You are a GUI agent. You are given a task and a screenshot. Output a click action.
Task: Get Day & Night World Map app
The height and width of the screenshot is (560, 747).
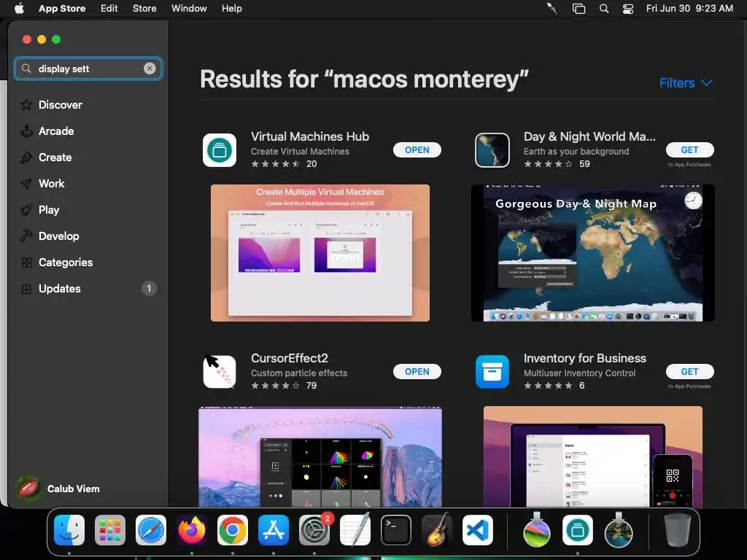pos(690,150)
